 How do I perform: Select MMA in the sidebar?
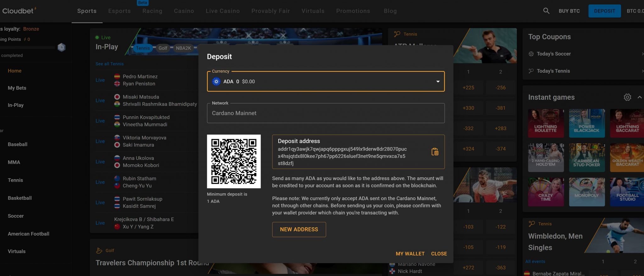(14, 162)
